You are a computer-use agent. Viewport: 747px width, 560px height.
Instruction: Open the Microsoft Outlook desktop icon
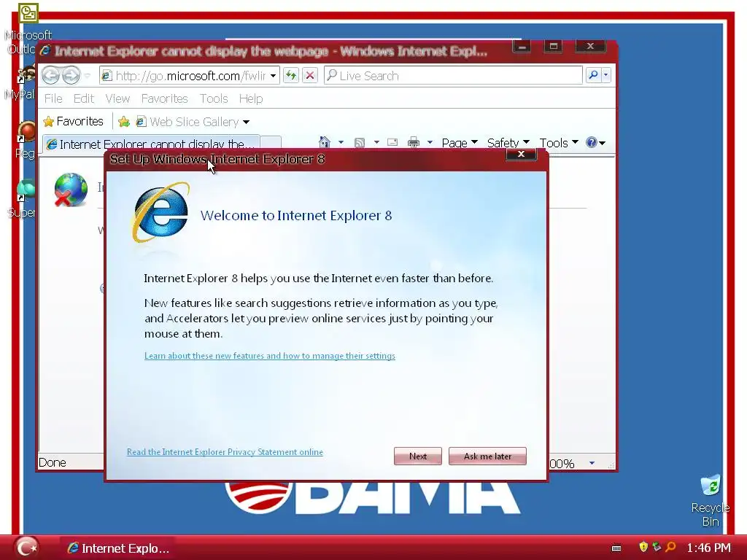pos(28,28)
